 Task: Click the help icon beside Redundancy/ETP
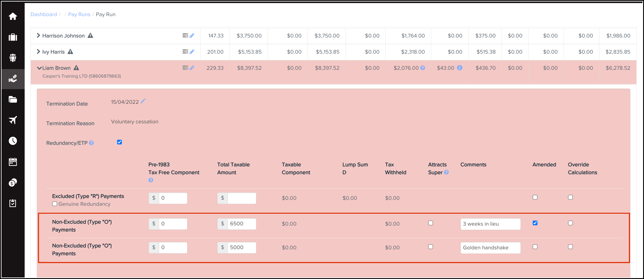(91, 143)
